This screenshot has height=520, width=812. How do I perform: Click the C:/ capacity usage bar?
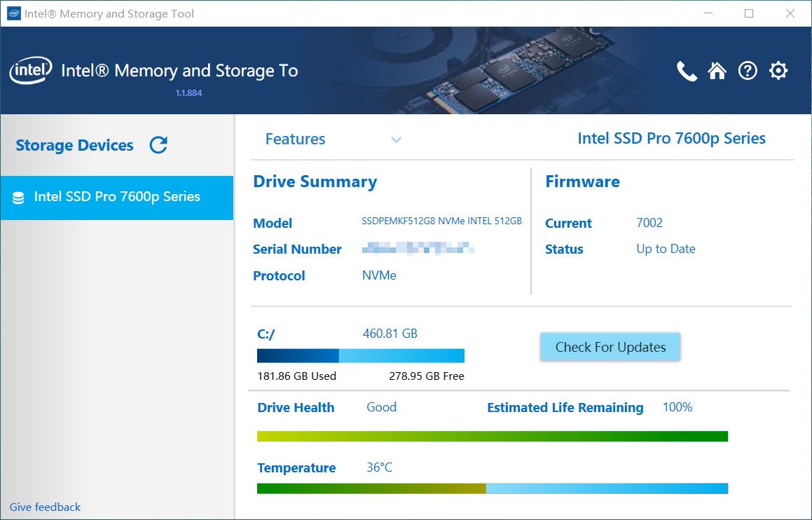click(360, 355)
